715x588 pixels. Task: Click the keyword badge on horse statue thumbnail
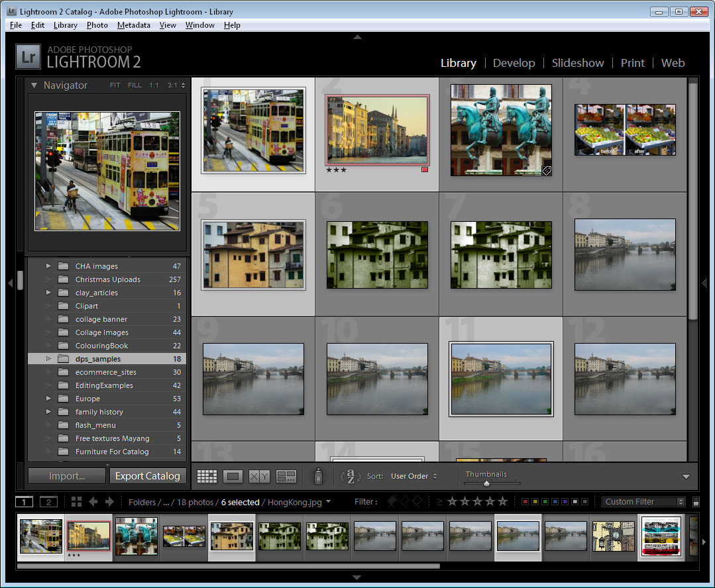click(546, 170)
